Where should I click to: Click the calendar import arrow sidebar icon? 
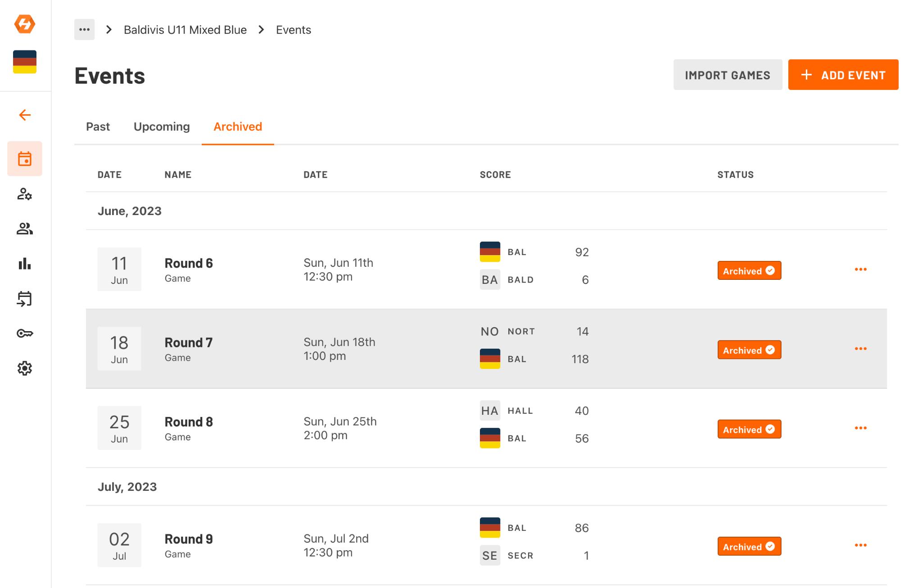pos(25,299)
